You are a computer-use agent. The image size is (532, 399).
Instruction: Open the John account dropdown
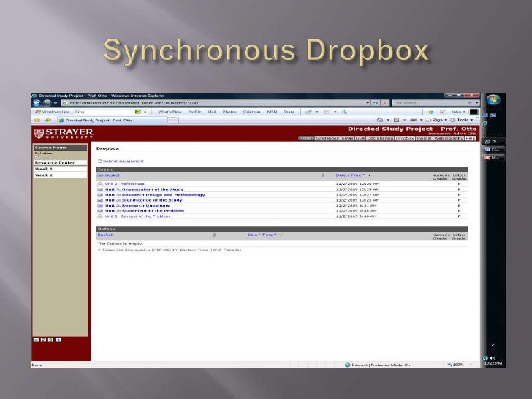(x=458, y=112)
